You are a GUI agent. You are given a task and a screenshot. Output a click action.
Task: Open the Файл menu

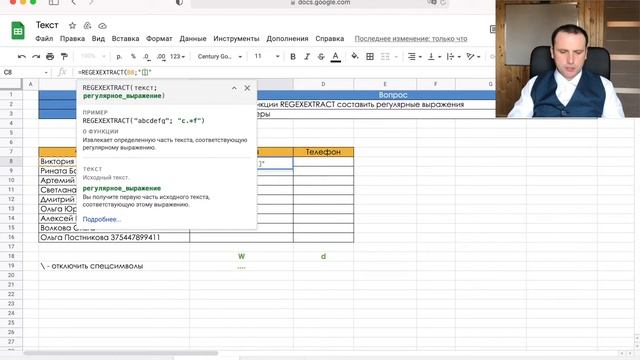click(44, 39)
